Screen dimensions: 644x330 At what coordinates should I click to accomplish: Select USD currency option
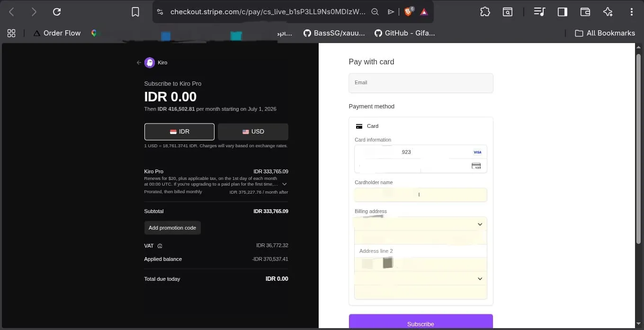(253, 132)
